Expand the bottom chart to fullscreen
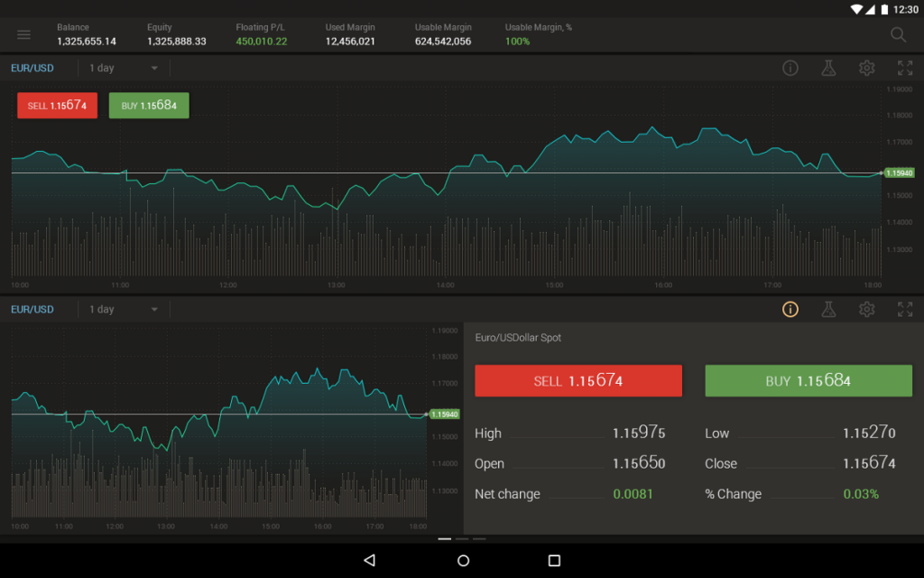 [x=905, y=309]
